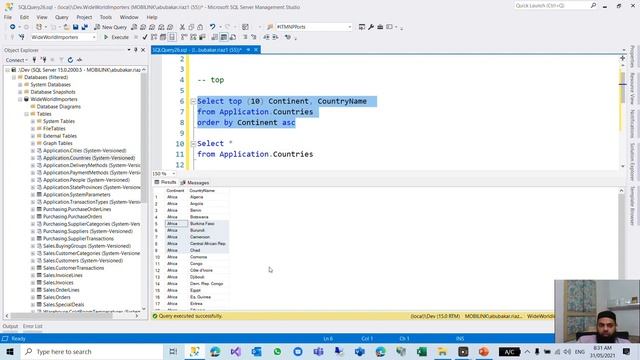Image resolution: width=640 pixels, height=360 pixels.
Task: Open Object Explorer window position dropdown
Action: click(129, 50)
